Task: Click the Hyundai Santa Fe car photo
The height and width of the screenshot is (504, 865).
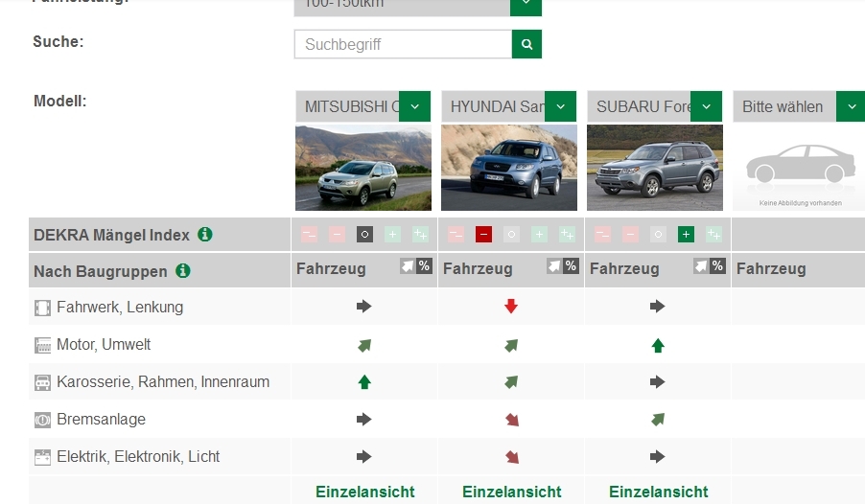Action: tap(509, 168)
